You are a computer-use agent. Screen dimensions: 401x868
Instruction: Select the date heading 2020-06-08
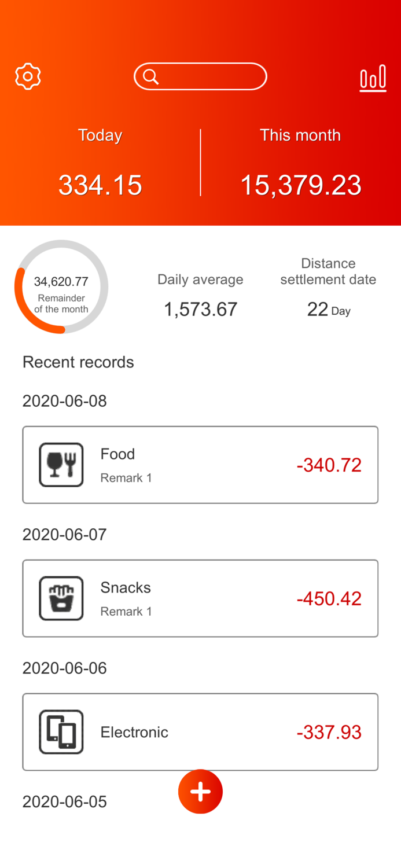(64, 401)
